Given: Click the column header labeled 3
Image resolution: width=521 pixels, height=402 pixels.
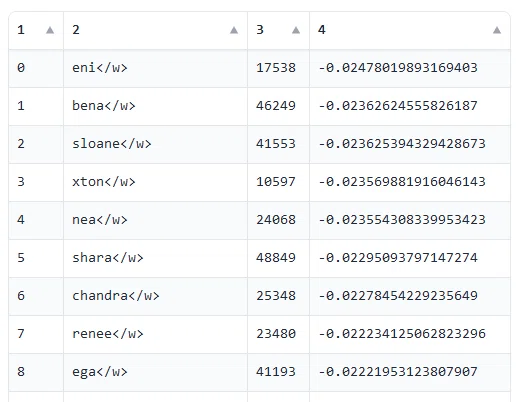Looking at the screenshot, I should [278, 30].
